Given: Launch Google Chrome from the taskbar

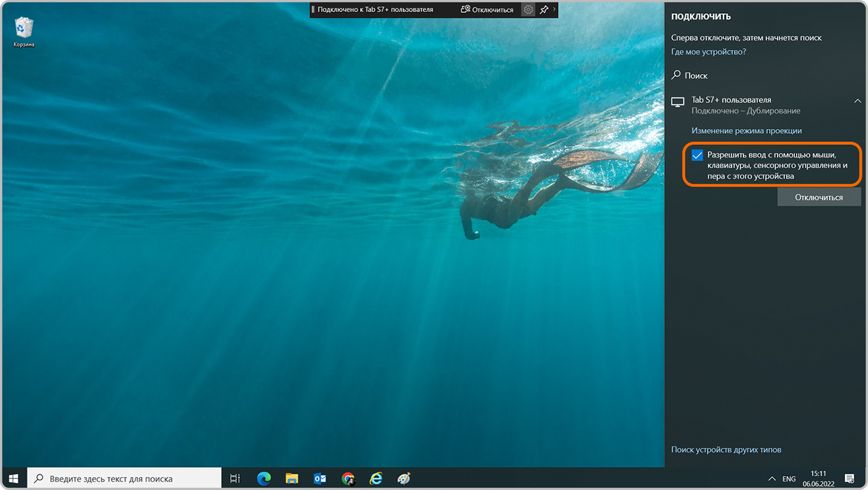Looking at the screenshot, I should pos(348,478).
